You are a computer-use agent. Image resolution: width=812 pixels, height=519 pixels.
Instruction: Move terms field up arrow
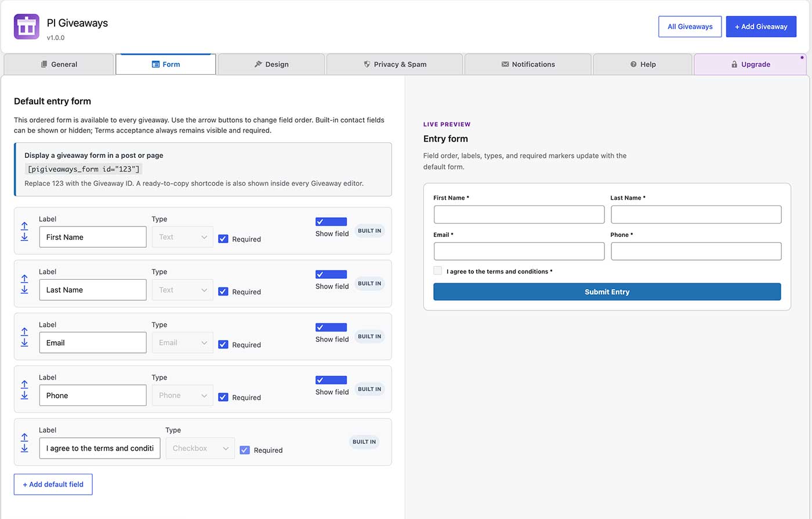coord(24,437)
